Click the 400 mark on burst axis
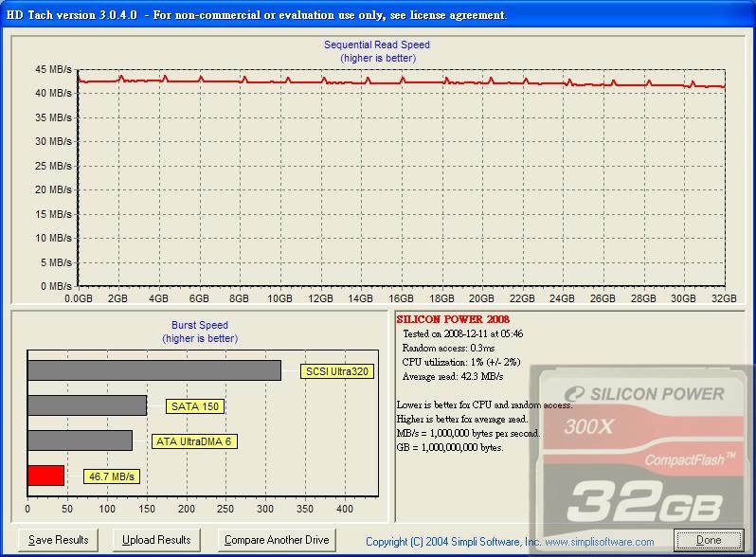 (x=345, y=509)
